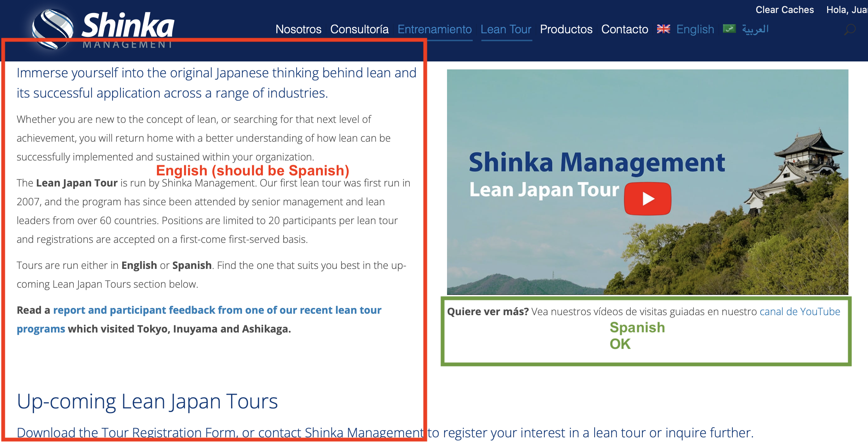The height and width of the screenshot is (446, 868).
Task: Click the UK flag icon
Action: (x=663, y=29)
